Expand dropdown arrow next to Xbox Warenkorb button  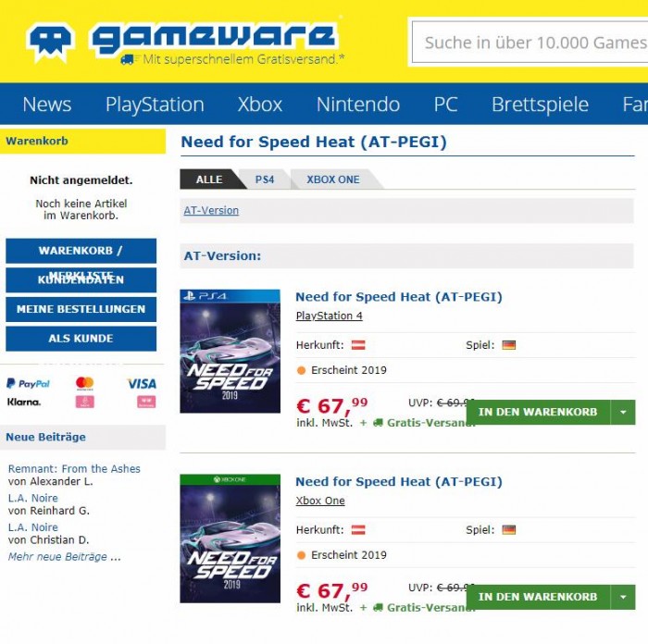pos(623,597)
